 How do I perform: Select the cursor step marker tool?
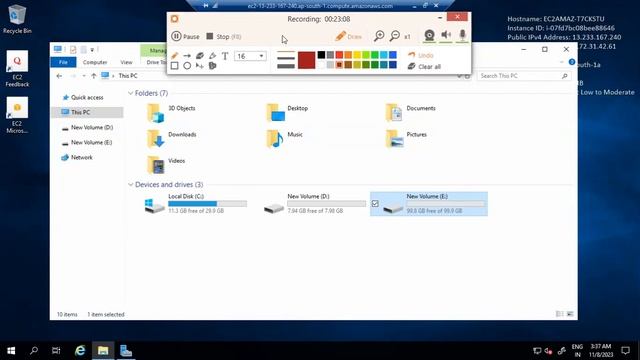tap(200, 66)
